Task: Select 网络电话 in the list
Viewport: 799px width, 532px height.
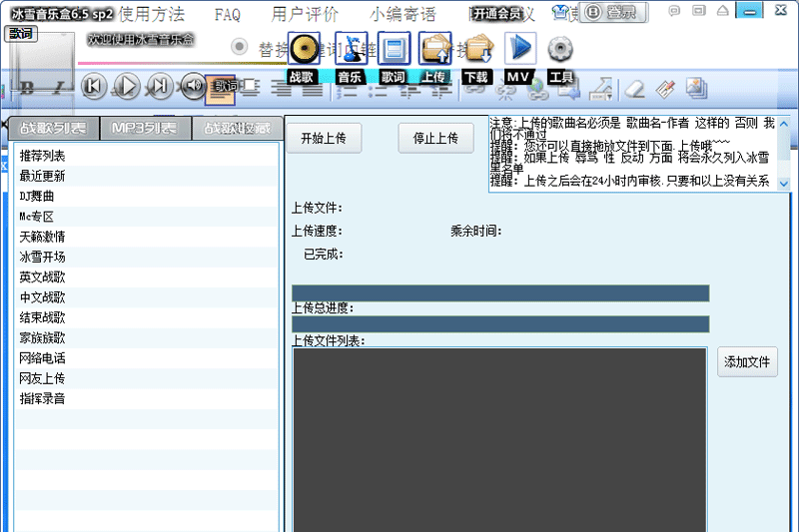Action: [x=146, y=358]
